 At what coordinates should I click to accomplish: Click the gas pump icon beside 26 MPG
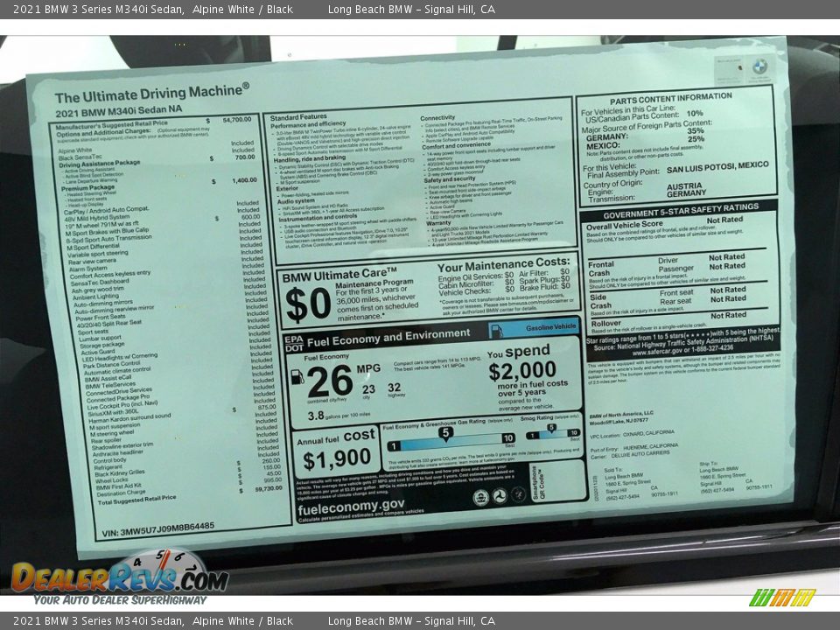pyautogui.click(x=297, y=376)
